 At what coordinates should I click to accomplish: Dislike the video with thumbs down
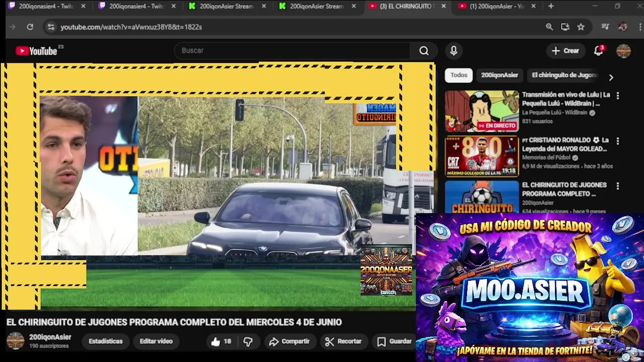[248, 341]
